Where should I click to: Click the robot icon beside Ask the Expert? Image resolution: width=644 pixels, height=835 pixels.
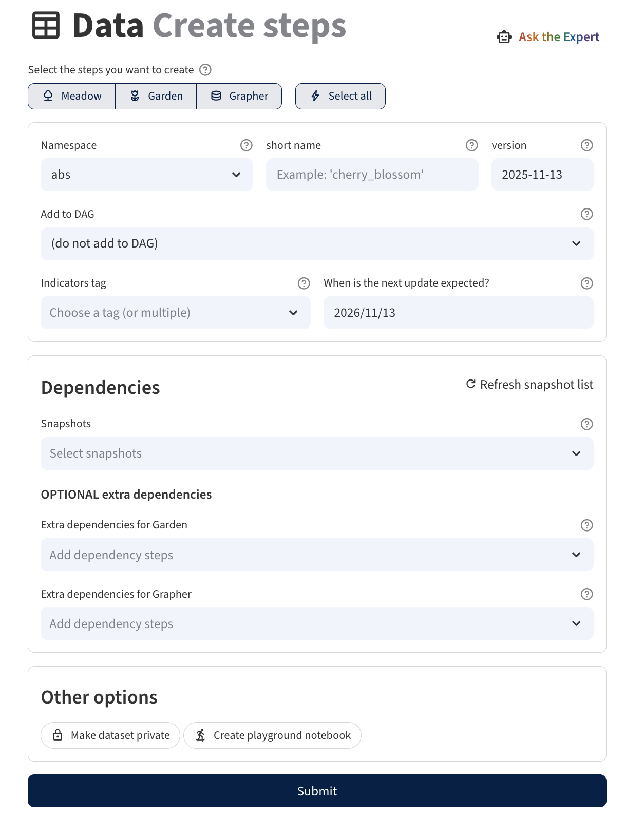click(504, 37)
